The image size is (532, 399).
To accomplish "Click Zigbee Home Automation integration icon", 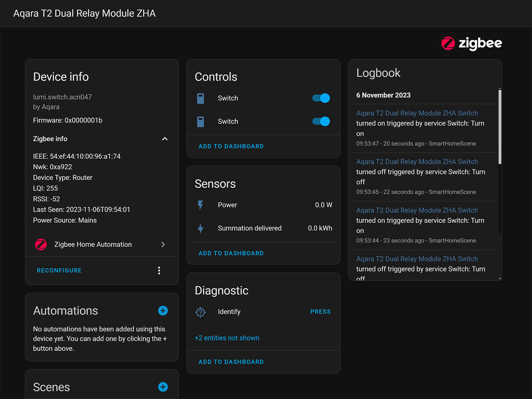I will pos(41,244).
